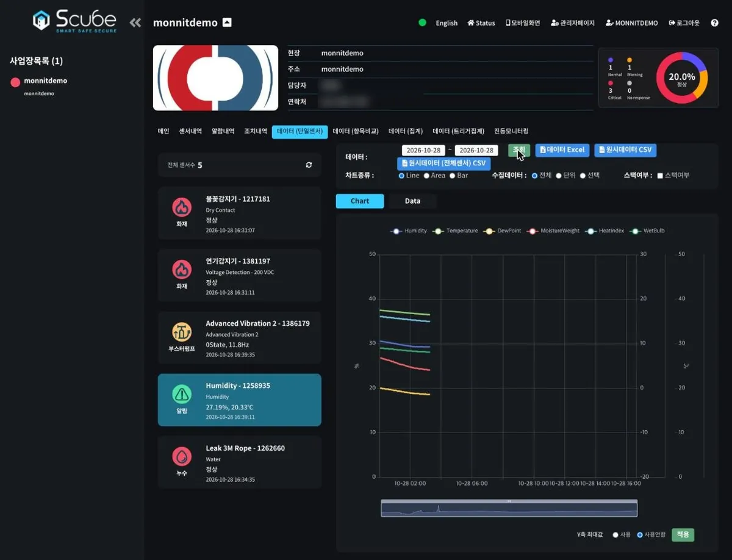This screenshot has height=560, width=732.
Task: Switch to the 센서내역 tab
Action: pyautogui.click(x=190, y=131)
